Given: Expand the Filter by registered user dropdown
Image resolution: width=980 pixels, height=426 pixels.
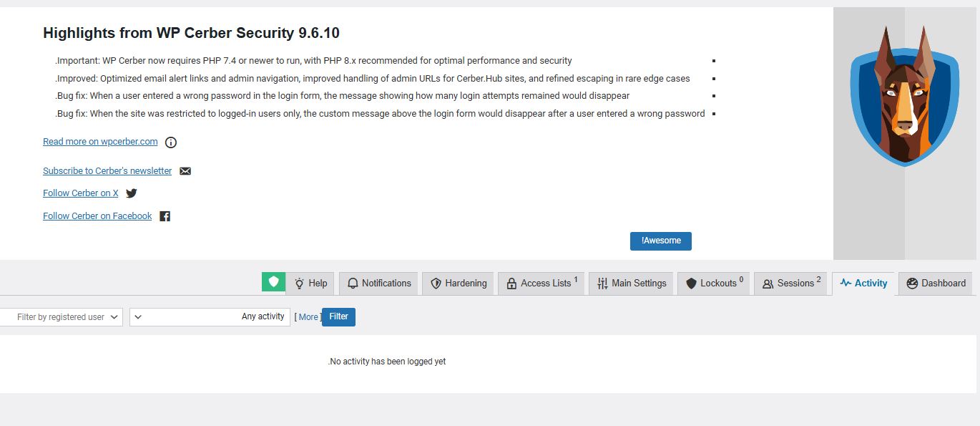Looking at the screenshot, I should tap(61, 317).
